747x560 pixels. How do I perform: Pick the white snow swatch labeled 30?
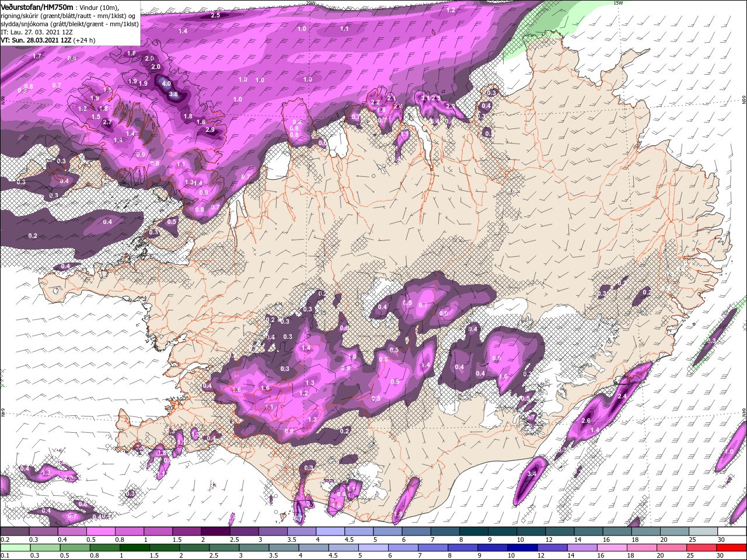point(732,531)
